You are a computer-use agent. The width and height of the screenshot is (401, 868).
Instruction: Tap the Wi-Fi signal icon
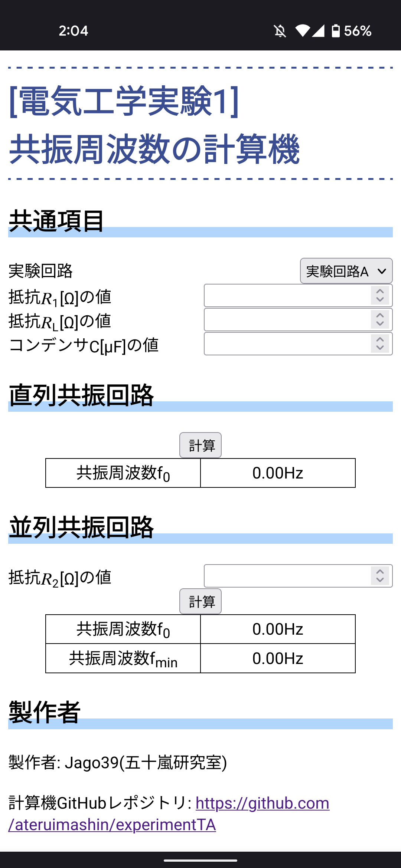click(303, 31)
